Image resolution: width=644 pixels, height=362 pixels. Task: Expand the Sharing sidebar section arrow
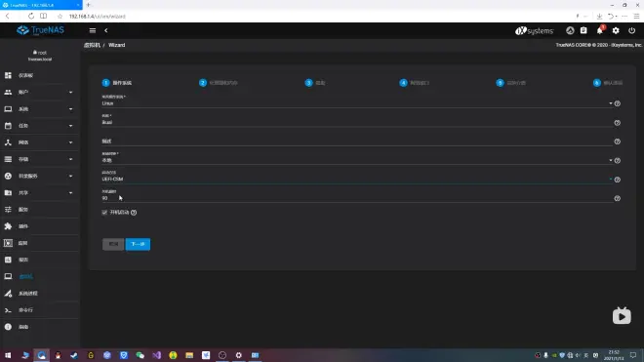tap(70, 193)
